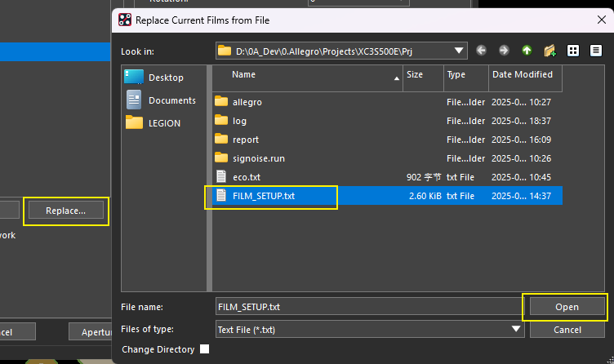The image size is (614, 364).
Task: Select the eco.txt file
Action: click(x=246, y=177)
